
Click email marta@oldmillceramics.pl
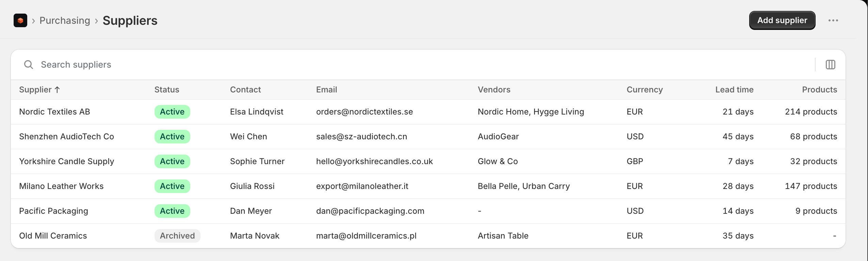(x=366, y=236)
